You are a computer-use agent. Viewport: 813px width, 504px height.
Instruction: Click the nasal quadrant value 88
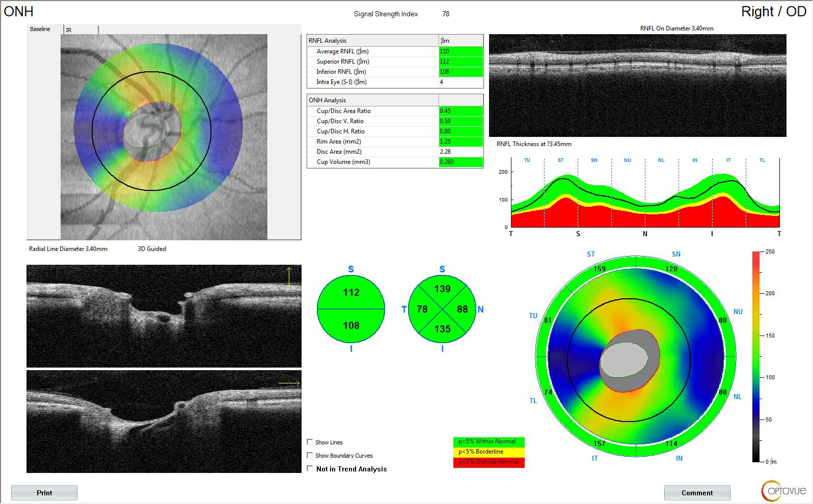click(x=462, y=309)
